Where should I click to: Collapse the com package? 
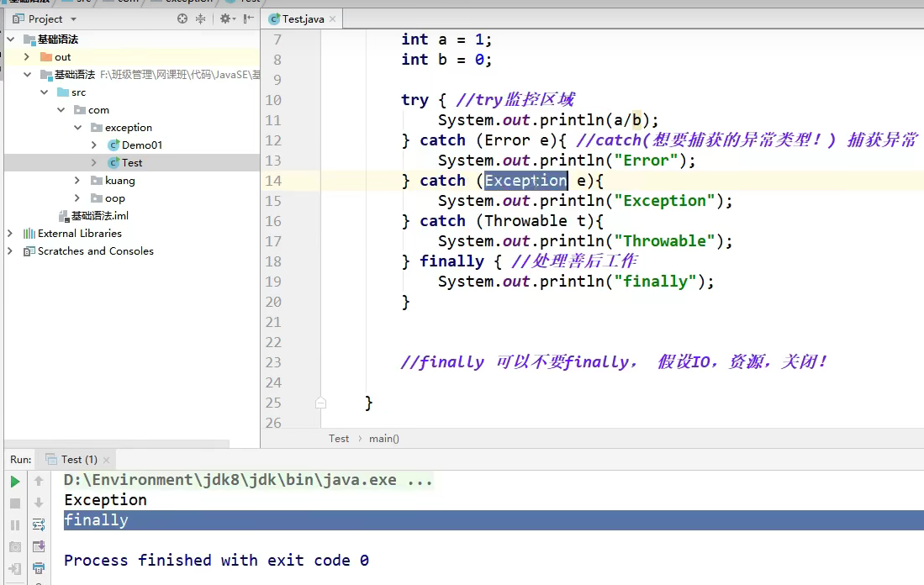pyautogui.click(x=61, y=110)
